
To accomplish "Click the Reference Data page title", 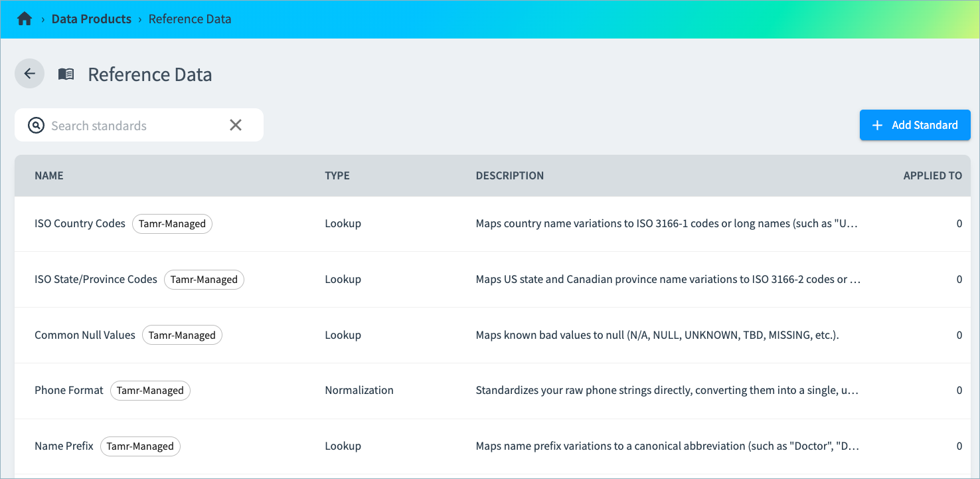I will 150,74.
